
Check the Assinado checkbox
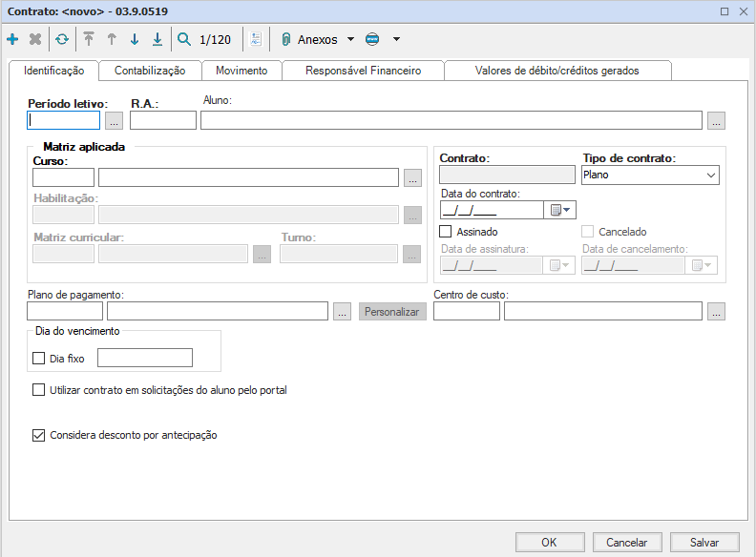pyautogui.click(x=446, y=232)
